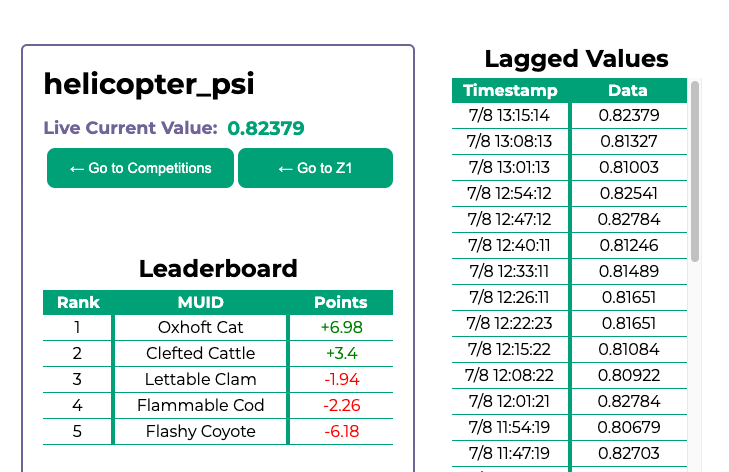This screenshot has height=472, width=729.
Task: Click the +6.98 points value
Action: (341, 327)
